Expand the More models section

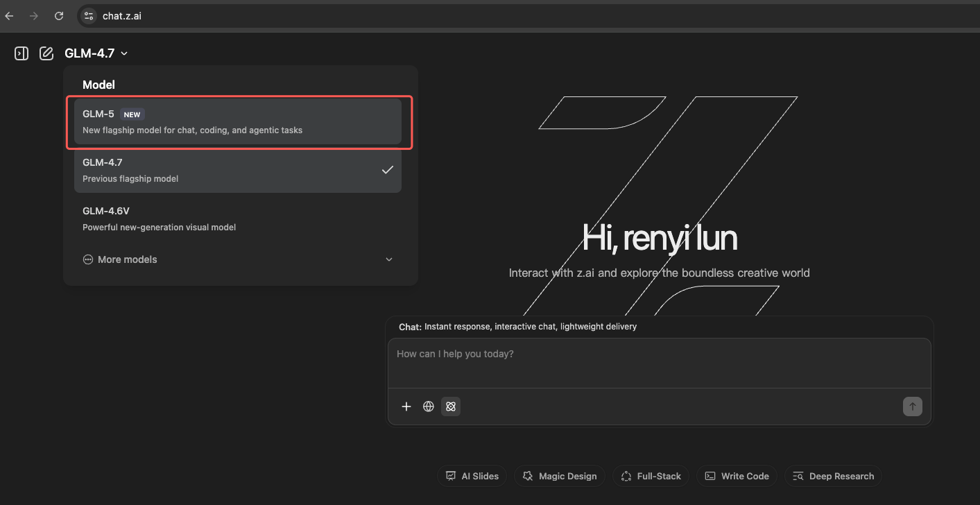[x=238, y=259]
